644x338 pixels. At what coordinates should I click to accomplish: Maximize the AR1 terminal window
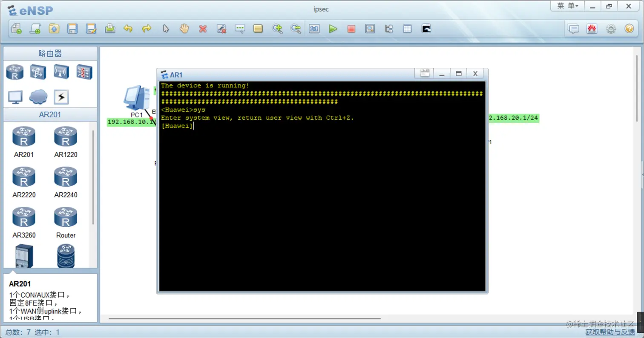coord(459,74)
